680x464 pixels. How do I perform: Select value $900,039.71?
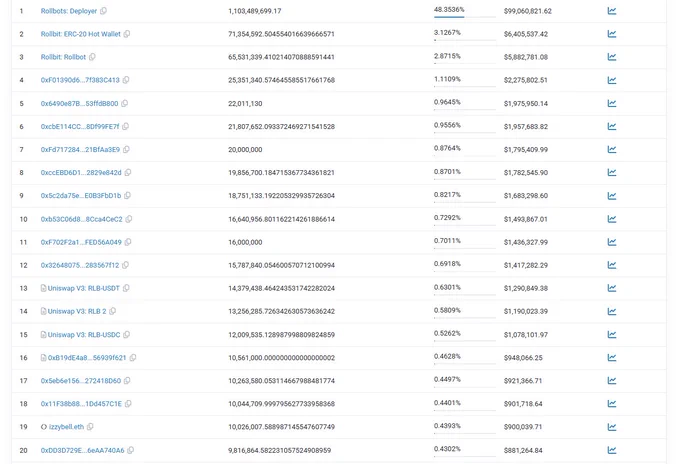coord(523,427)
